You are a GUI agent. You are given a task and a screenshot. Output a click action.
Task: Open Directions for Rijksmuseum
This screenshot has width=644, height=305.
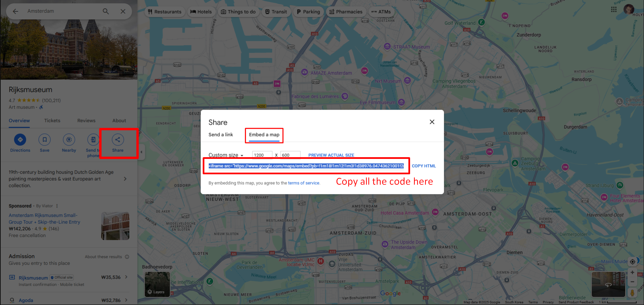pos(20,143)
